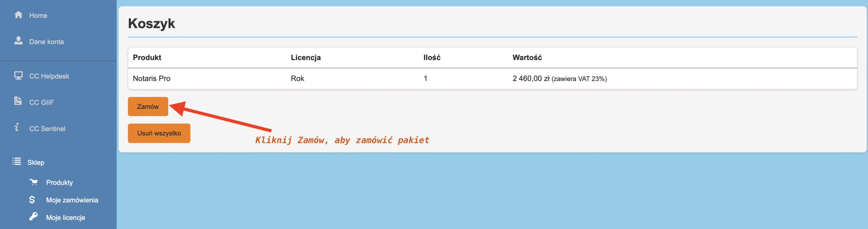Click the Sklep list icon
Viewport: 868px width, 229px height.
(x=17, y=161)
